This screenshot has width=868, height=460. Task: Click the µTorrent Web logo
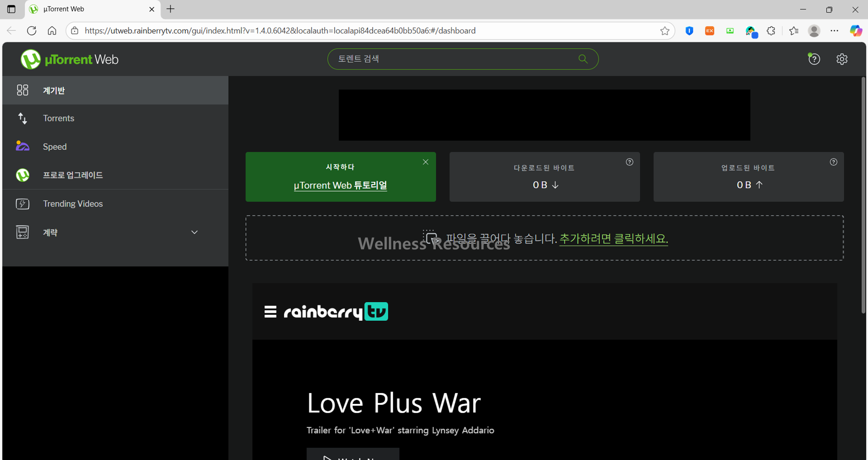point(69,59)
